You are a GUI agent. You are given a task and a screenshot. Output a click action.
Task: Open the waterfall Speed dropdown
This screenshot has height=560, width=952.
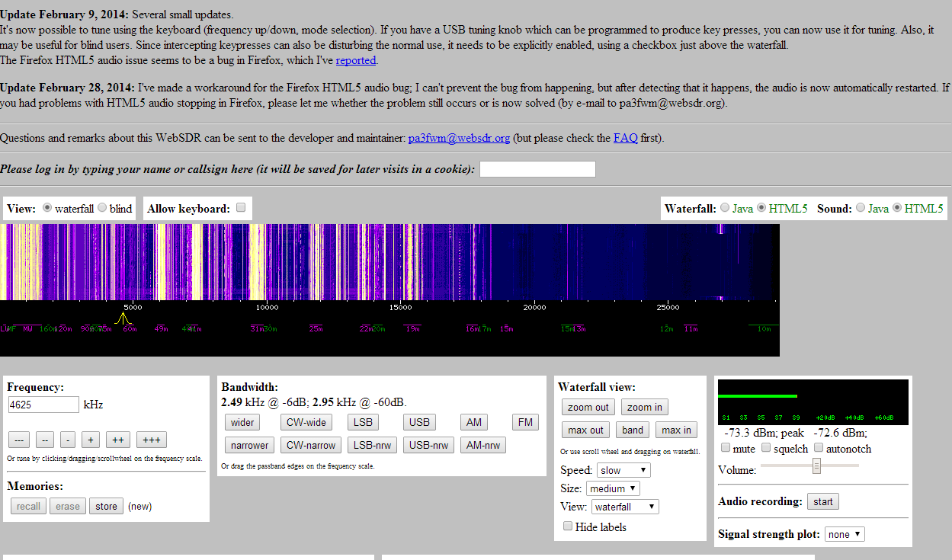coord(623,470)
